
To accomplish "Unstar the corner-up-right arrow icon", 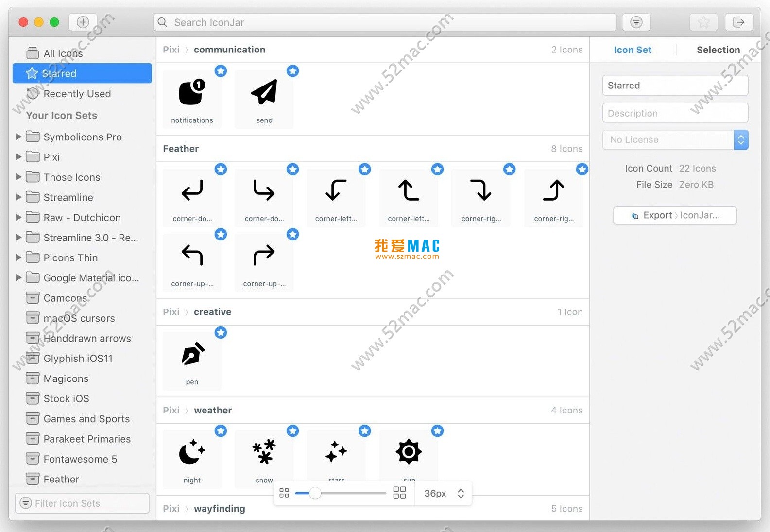I will click(x=293, y=234).
